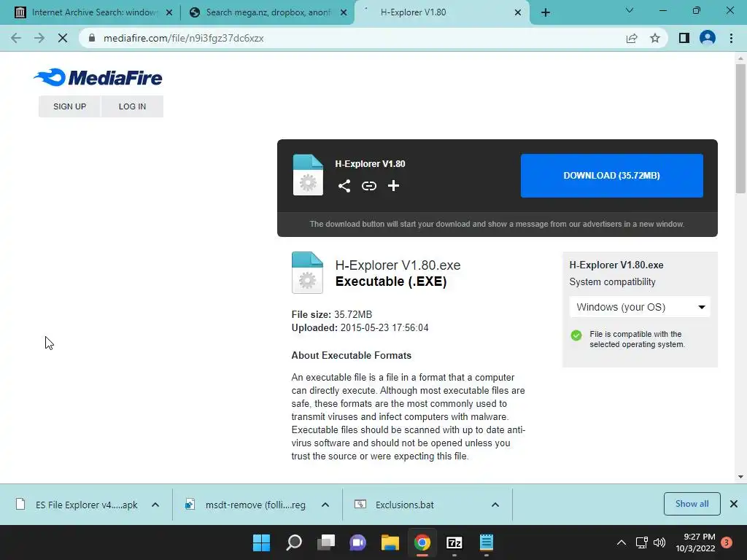747x560 pixels.
Task: Switch to Internet Archive Search tab
Action: point(93,12)
